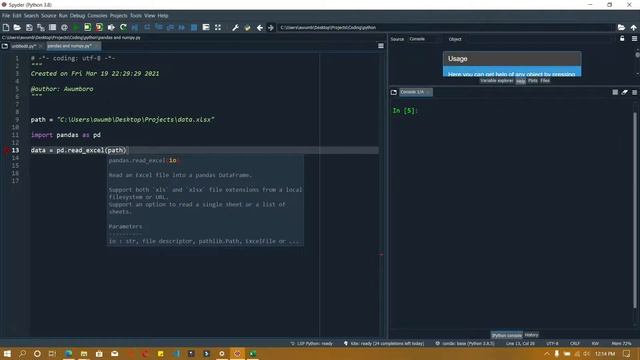Maximize the current pane

click(x=206, y=27)
